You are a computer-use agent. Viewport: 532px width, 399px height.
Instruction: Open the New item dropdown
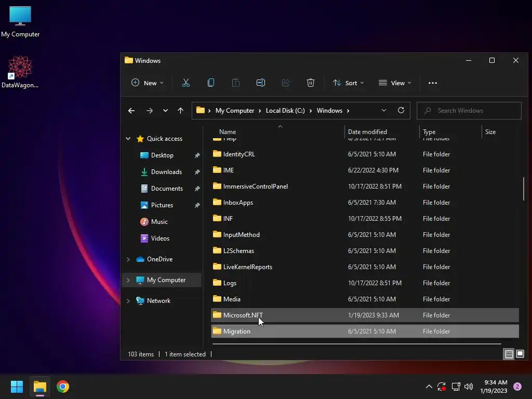[x=147, y=83]
